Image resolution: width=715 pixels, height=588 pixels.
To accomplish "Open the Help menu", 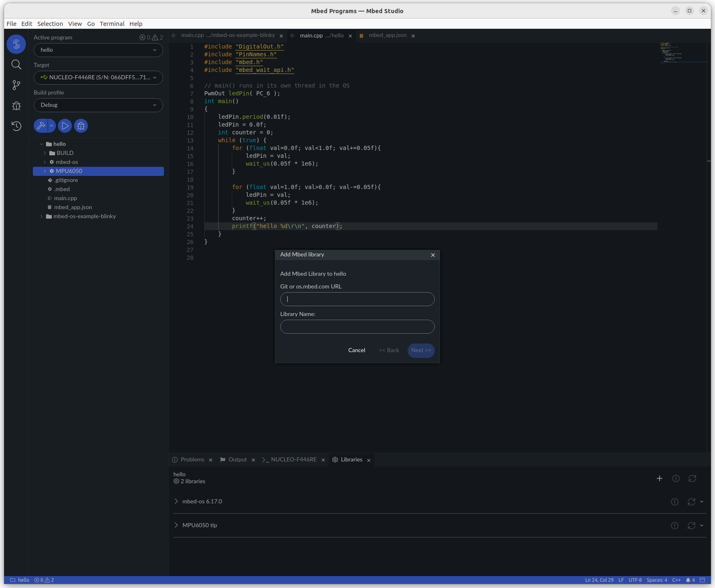I will click(136, 24).
